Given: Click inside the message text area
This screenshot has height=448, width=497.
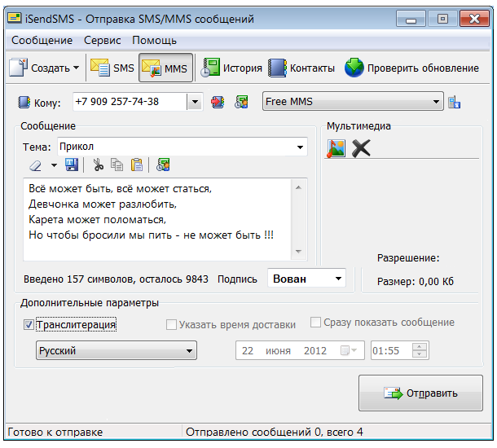Looking at the screenshot, I should (x=157, y=219).
